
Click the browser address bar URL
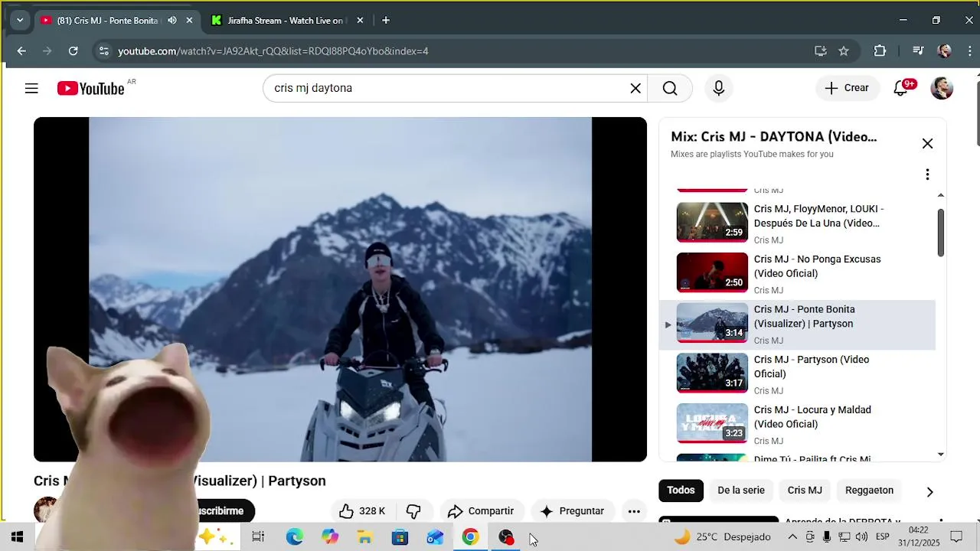pyautogui.click(x=273, y=51)
